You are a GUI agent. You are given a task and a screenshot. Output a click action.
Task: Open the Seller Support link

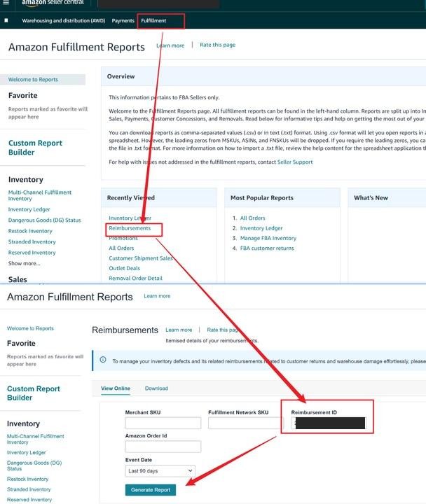295,162
